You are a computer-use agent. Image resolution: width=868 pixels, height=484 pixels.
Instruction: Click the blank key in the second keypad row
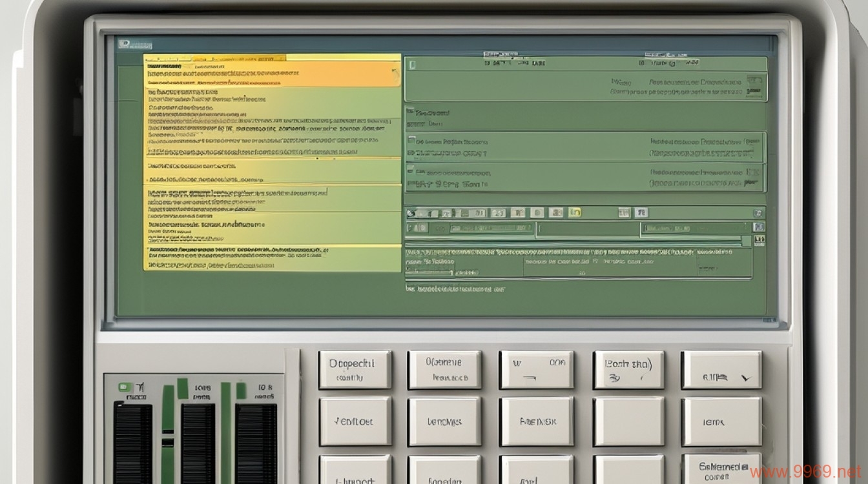pos(628,421)
